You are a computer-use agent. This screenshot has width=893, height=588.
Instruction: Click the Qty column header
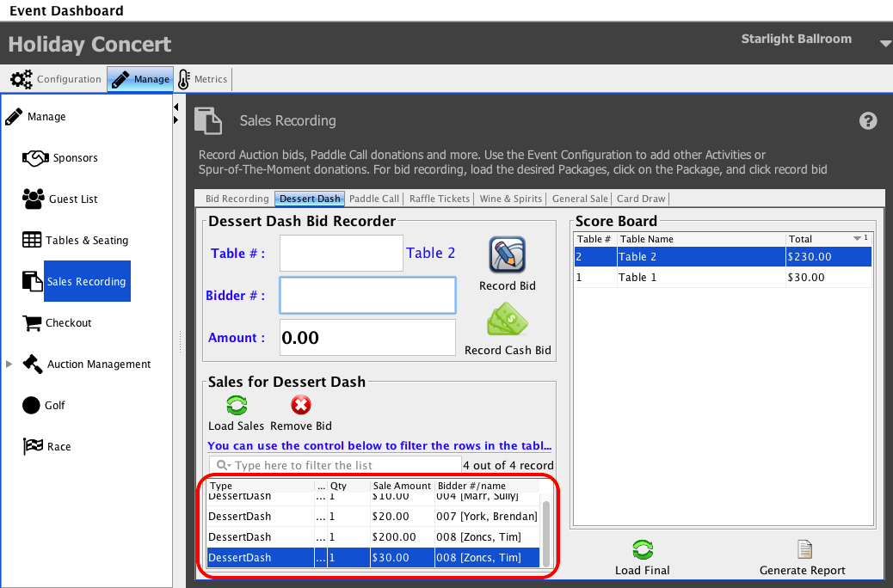pos(348,486)
